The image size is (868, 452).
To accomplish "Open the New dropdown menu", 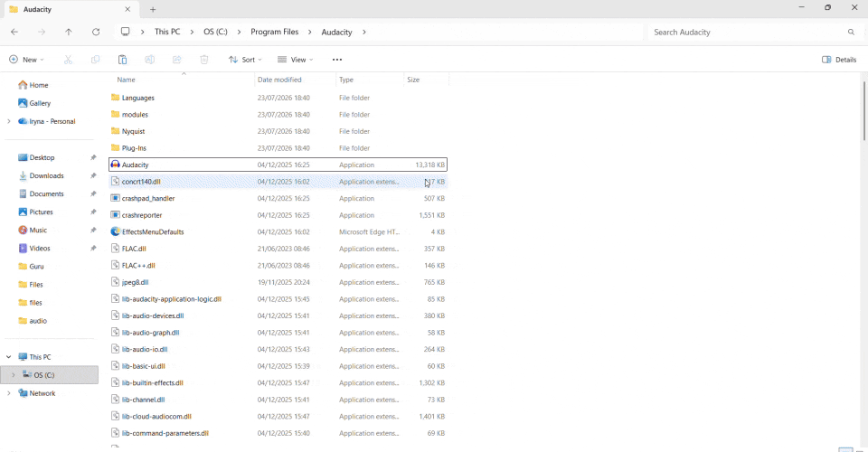I will click(26, 59).
